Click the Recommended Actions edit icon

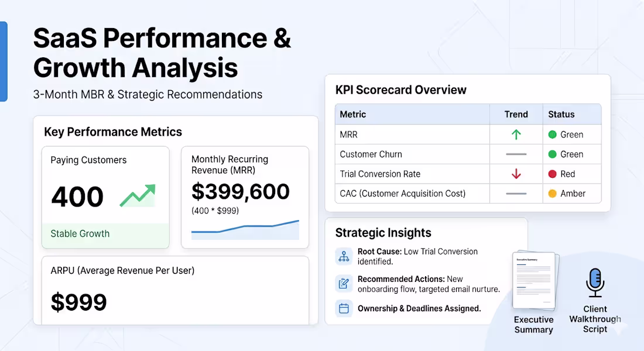[344, 284]
